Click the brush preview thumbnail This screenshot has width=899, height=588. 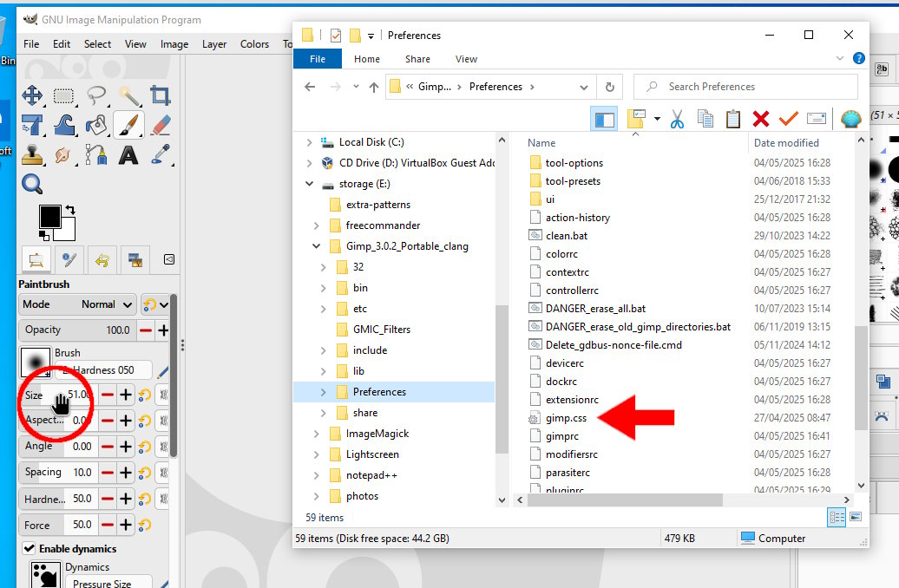pyautogui.click(x=36, y=363)
